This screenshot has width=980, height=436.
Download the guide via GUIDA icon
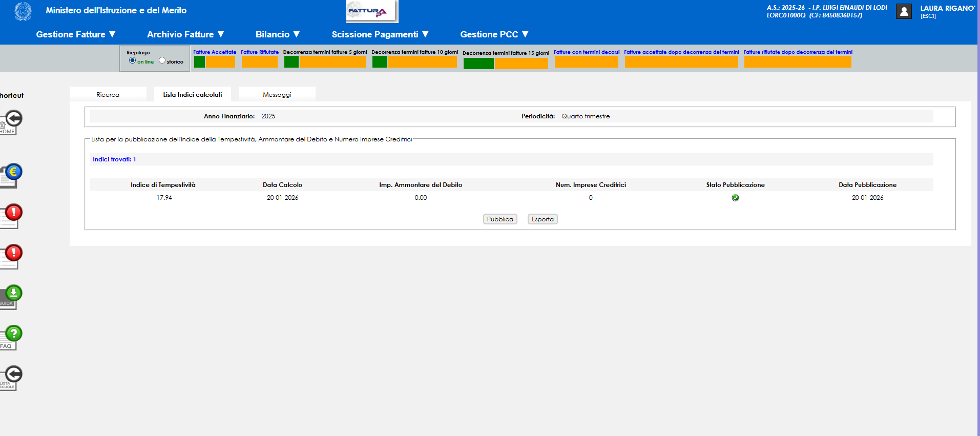coord(10,297)
